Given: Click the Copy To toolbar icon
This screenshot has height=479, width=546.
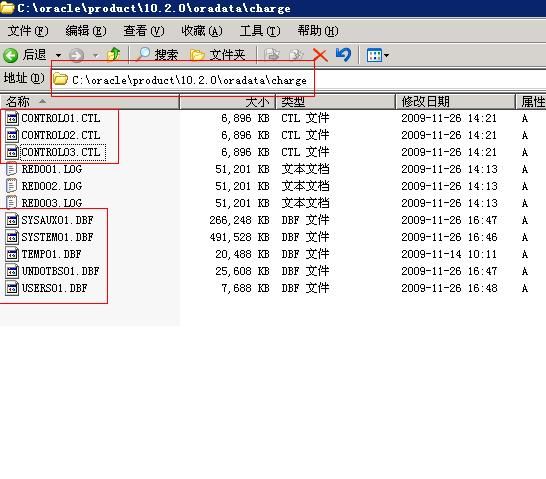Looking at the screenshot, I should 296,55.
